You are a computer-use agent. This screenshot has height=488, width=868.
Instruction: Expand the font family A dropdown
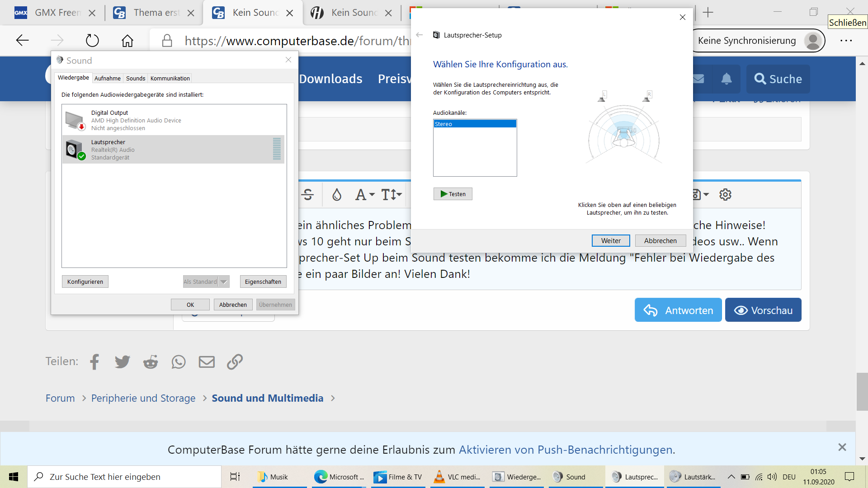coord(365,195)
